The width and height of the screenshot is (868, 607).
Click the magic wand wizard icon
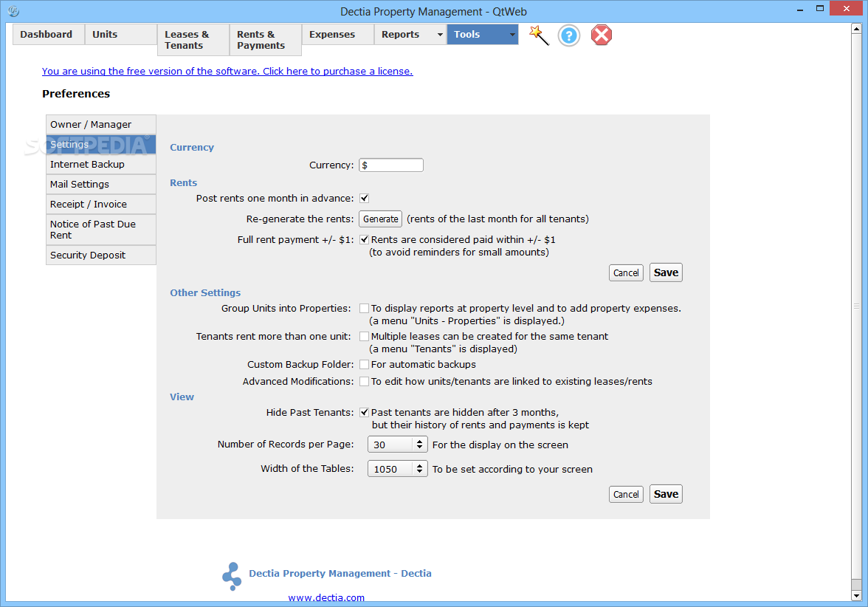(x=539, y=35)
